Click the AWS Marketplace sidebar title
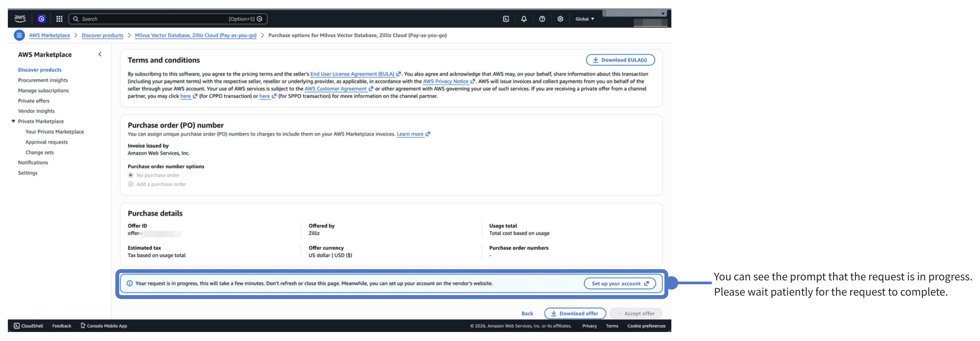 (45, 54)
